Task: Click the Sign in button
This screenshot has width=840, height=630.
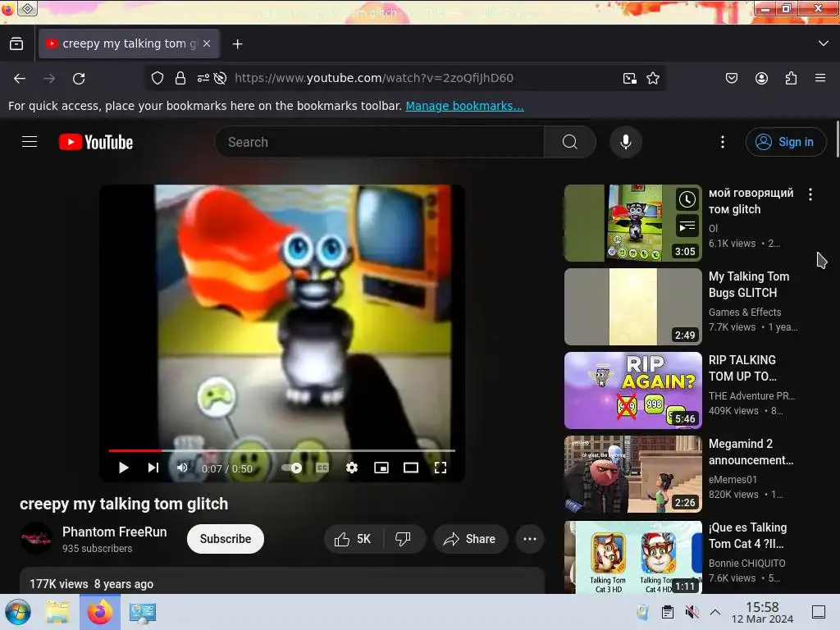Action: point(785,142)
